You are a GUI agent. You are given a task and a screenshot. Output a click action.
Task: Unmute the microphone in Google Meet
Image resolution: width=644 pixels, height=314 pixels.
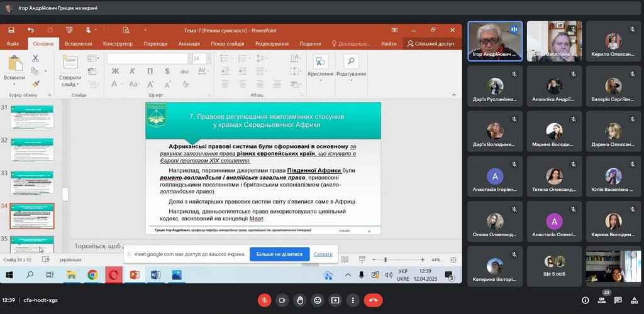(x=265, y=300)
